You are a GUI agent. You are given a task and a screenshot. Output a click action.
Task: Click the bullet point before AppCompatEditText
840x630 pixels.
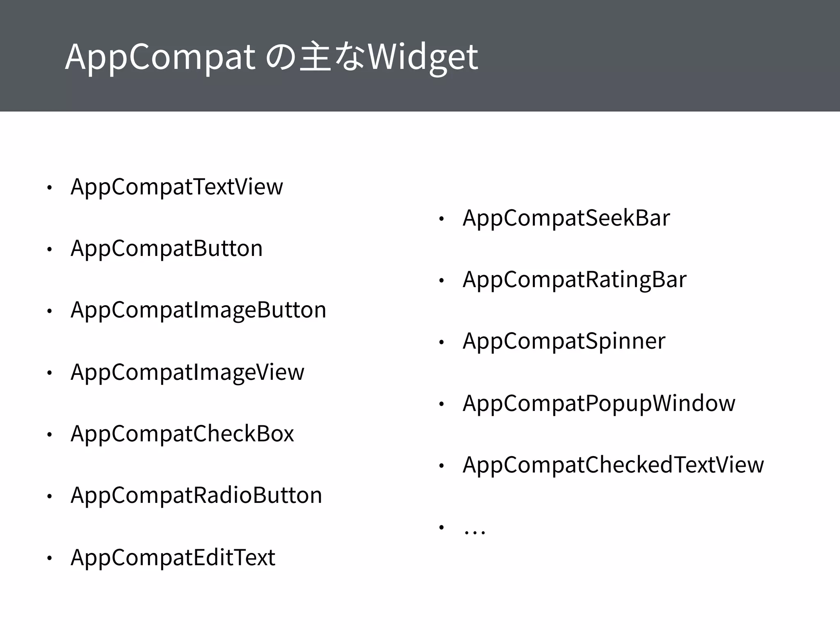coord(49,558)
